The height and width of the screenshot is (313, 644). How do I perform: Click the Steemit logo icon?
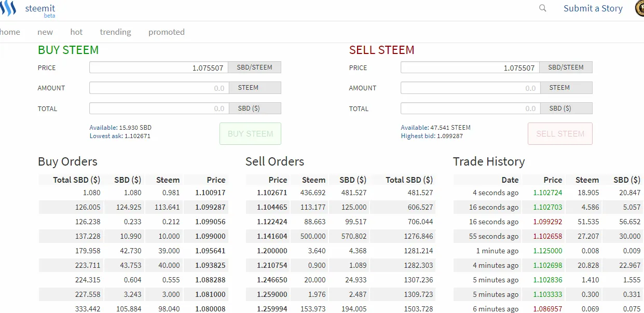(x=8, y=8)
